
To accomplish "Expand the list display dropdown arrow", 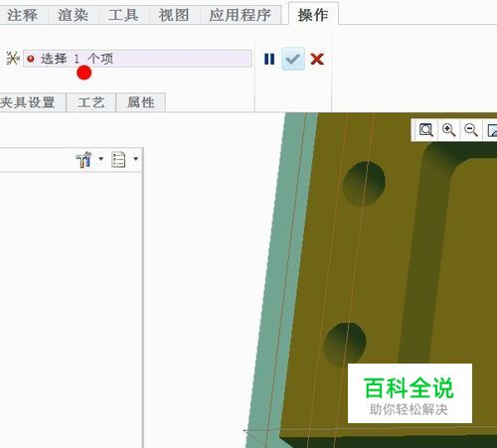I will 135,159.
